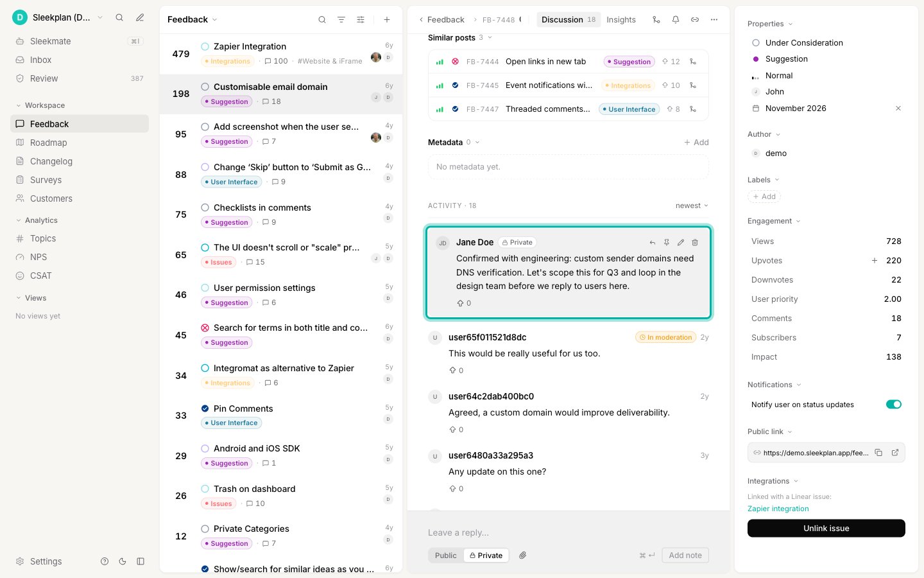The image size is (924, 578).
Task: Click closed status icon of 'Search for terms' post
Action: coord(205,328)
